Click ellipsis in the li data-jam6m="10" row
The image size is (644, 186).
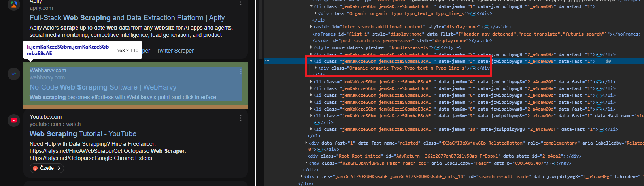click(x=601, y=130)
